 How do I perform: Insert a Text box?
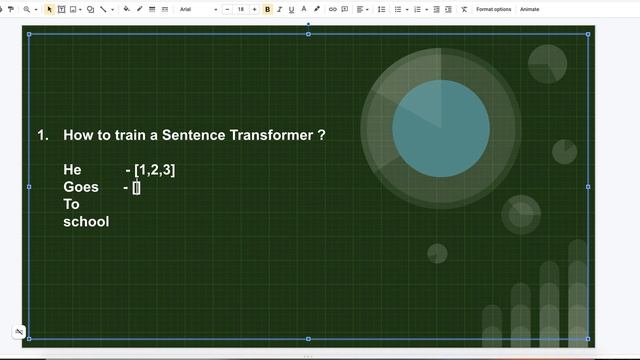point(61,9)
